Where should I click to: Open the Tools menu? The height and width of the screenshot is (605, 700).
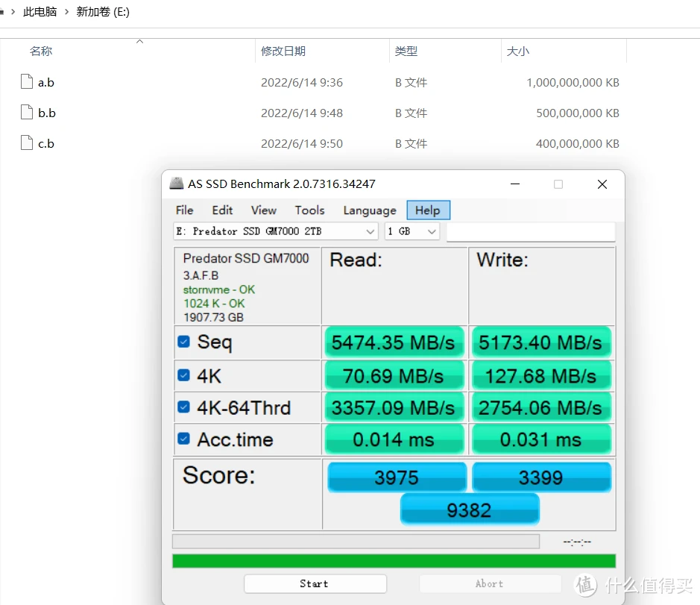tap(309, 210)
